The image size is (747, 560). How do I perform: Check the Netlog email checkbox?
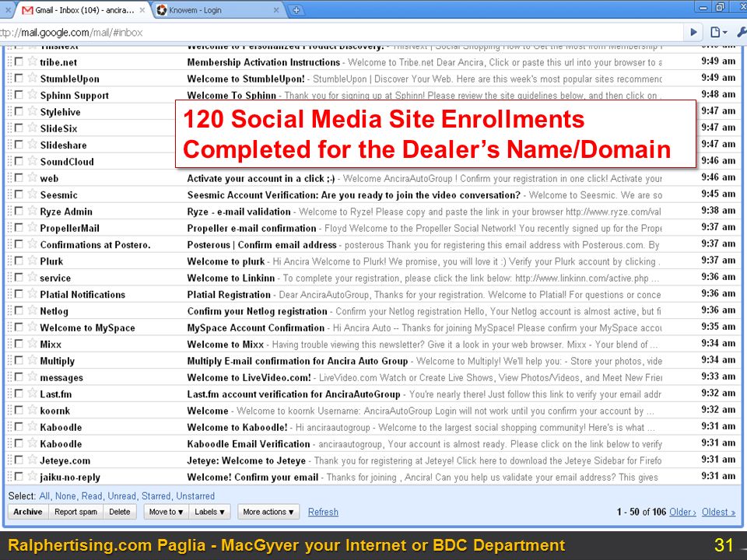point(19,310)
